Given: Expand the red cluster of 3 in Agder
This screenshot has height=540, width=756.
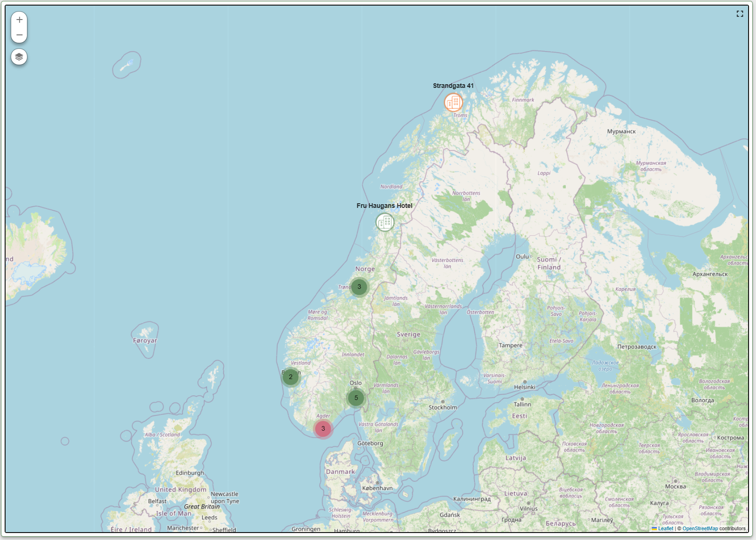Looking at the screenshot, I should (323, 429).
